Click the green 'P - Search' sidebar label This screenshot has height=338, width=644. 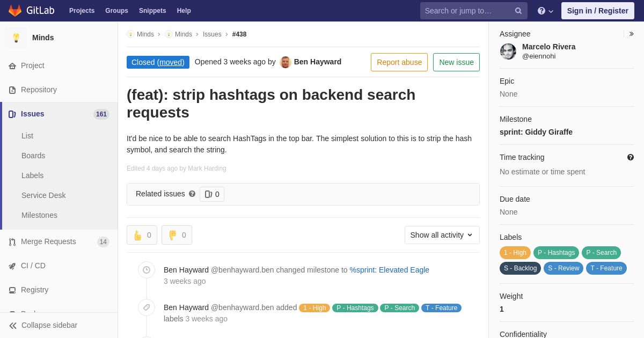[601, 253]
